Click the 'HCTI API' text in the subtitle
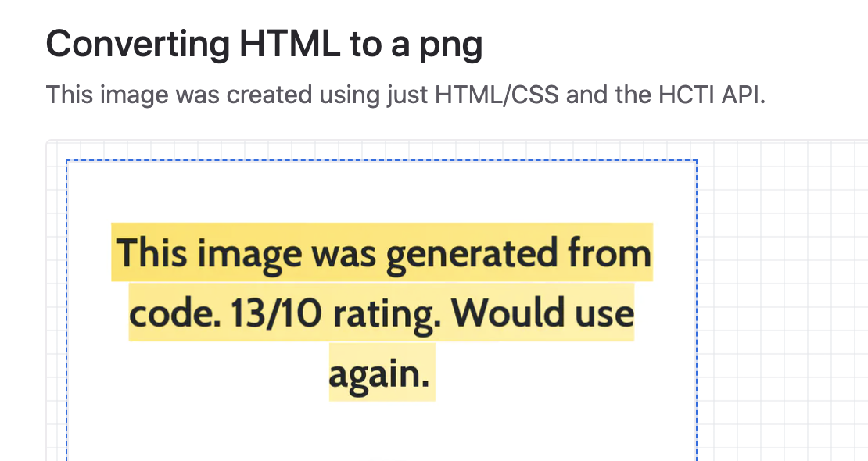Screen dimensions: 868x461 click(712, 95)
